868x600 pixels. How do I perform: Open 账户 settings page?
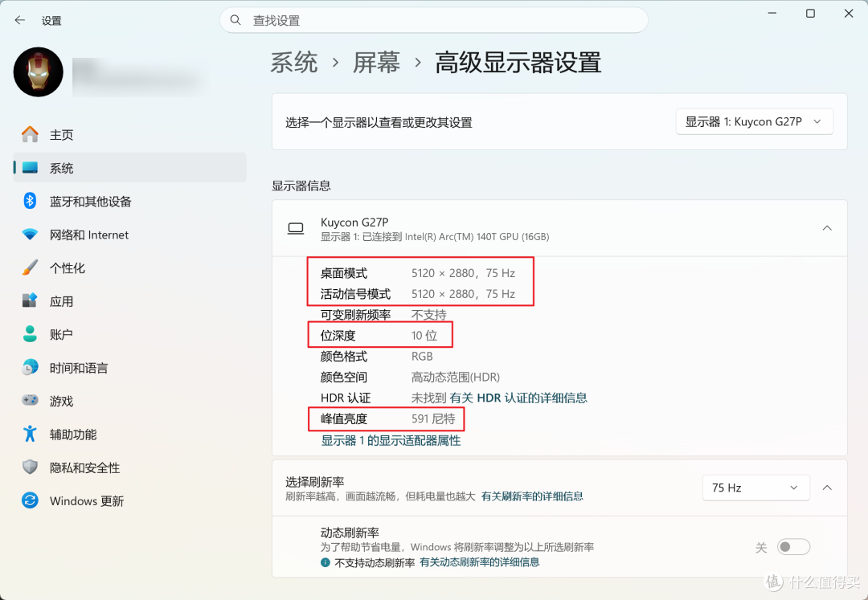[x=129, y=334]
